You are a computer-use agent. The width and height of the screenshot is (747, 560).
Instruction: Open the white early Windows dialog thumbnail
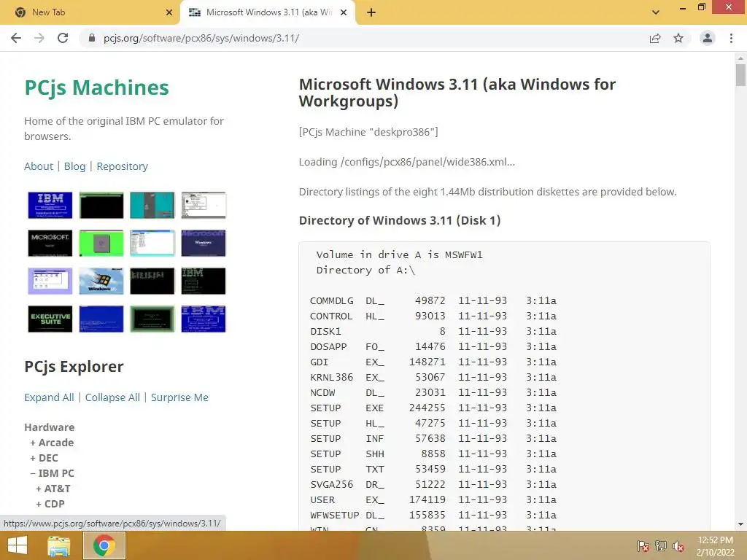click(x=204, y=205)
